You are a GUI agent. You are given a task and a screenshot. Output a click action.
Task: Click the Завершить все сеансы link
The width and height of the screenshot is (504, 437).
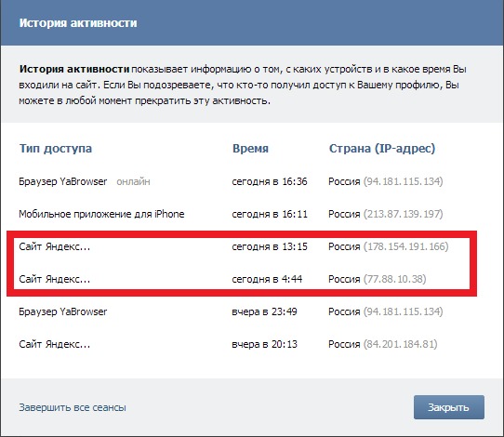pos(73,407)
